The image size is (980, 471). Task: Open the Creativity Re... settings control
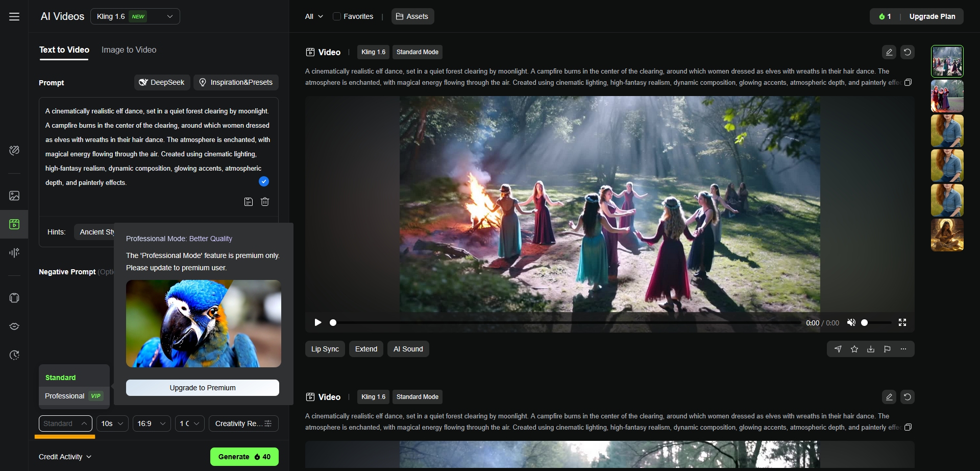pos(243,423)
